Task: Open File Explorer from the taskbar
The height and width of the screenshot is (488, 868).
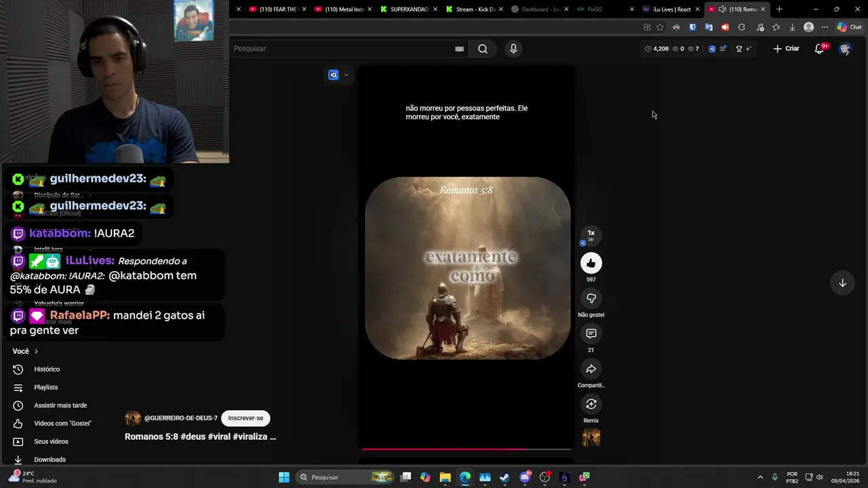Action: [445, 477]
